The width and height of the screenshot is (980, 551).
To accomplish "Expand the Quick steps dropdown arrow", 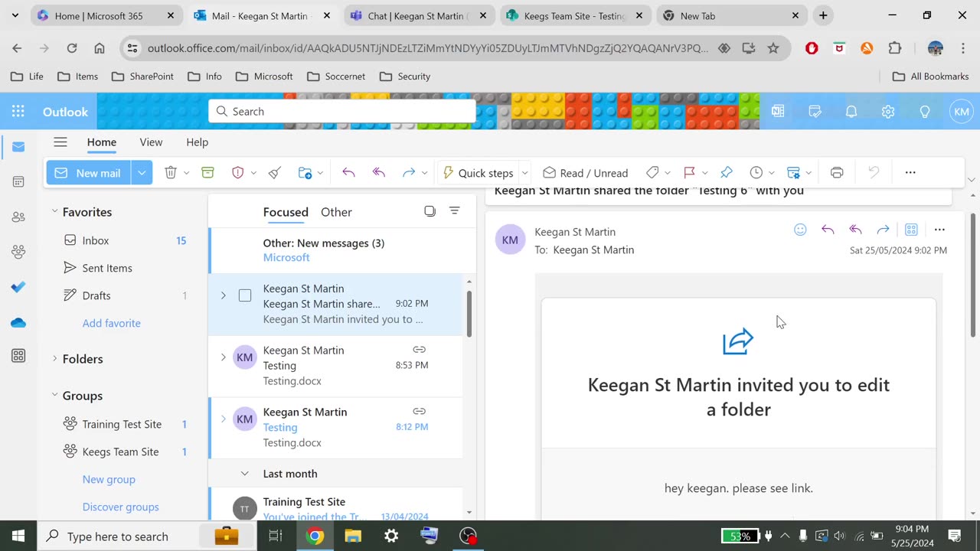I will point(524,173).
